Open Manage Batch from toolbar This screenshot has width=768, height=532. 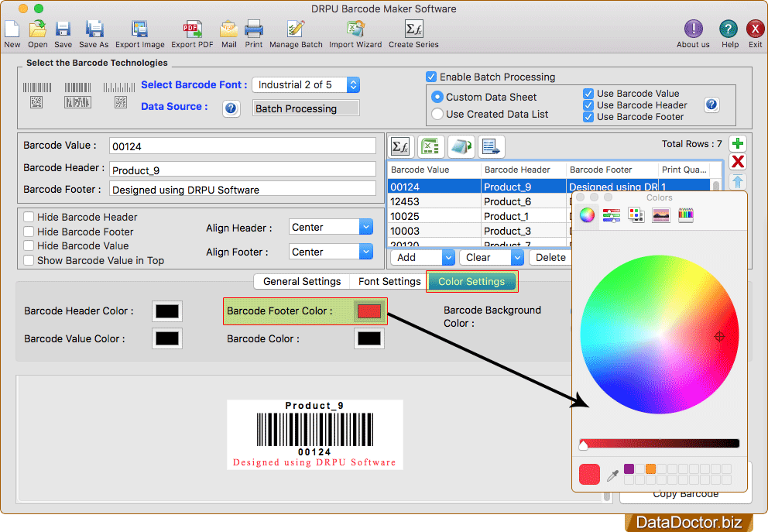pyautogui.click(x=296, y=29)
